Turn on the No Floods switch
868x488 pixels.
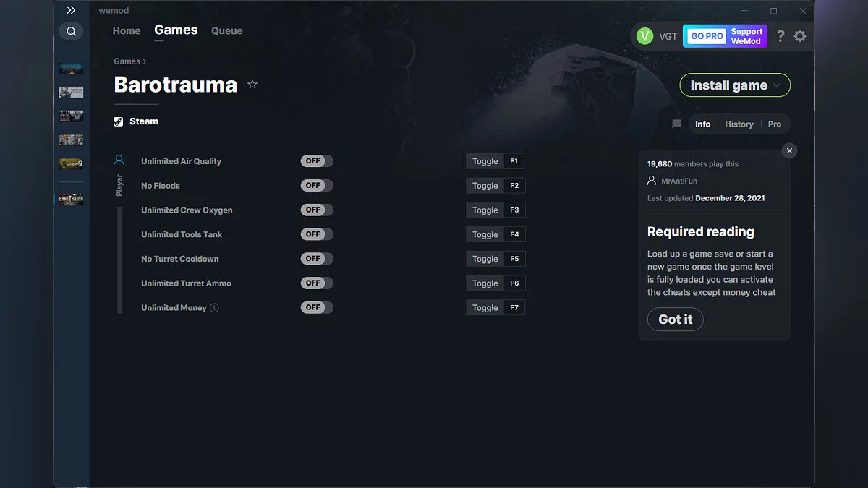(x=317, y=186)
